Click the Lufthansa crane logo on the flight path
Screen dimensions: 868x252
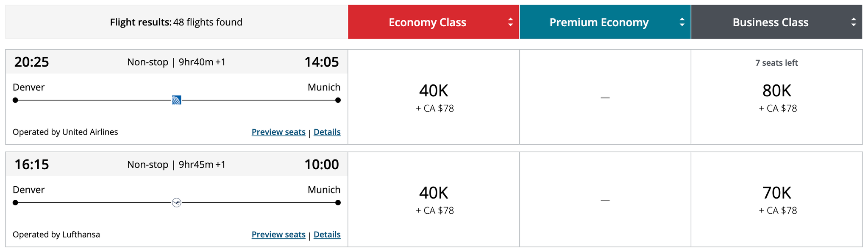click(x=176, y=202)
